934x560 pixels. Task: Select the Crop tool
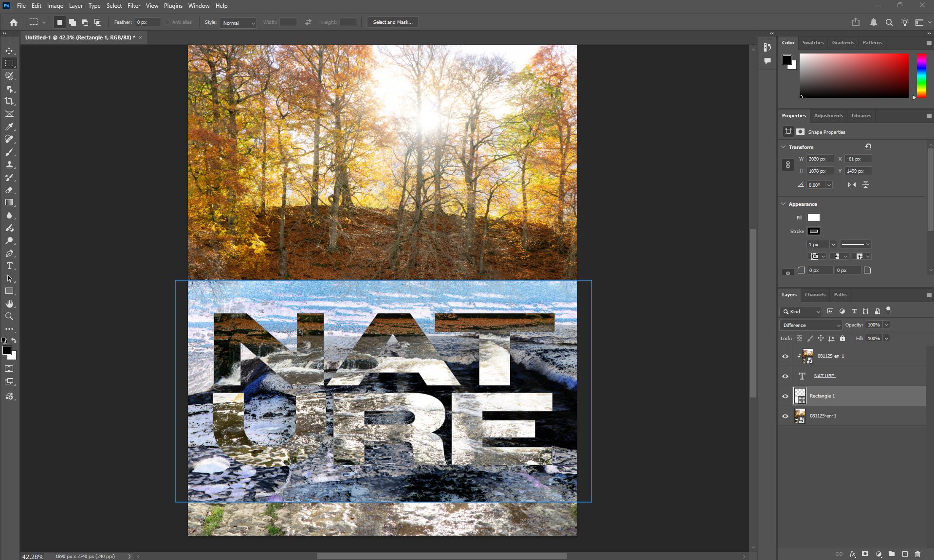tap(9, 101)
